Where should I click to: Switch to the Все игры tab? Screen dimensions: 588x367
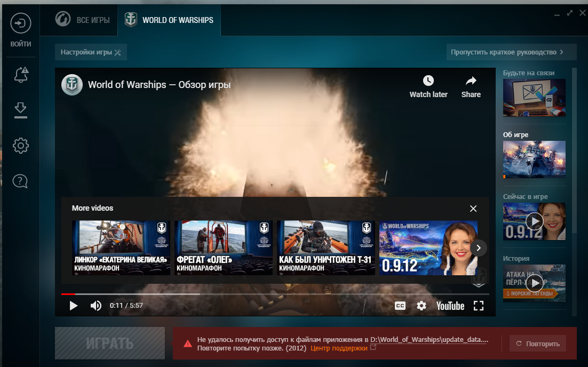83,20
